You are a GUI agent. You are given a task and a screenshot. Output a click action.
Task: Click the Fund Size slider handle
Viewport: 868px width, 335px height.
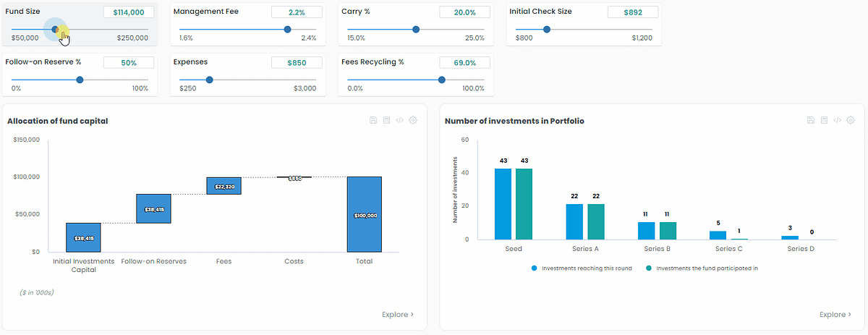(56, 30)
